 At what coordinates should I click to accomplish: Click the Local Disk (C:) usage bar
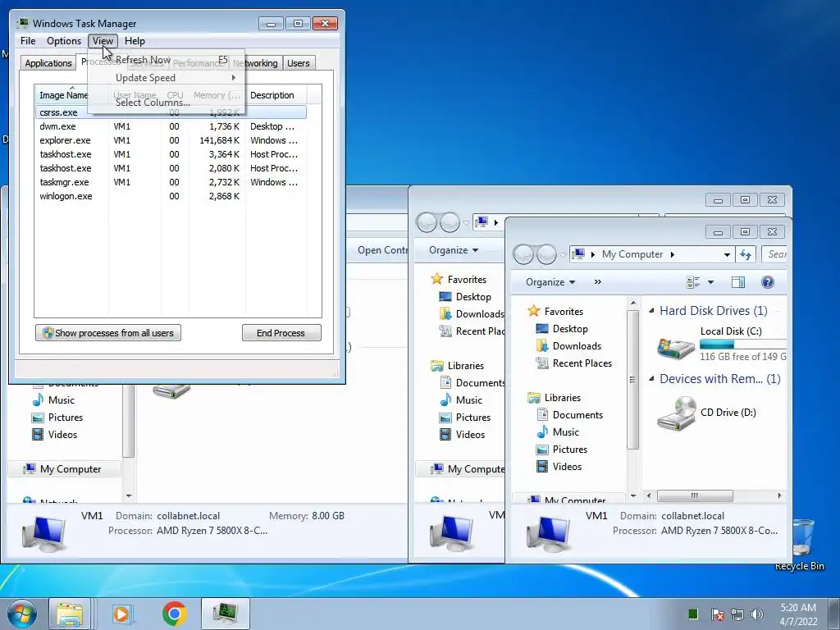click(x=743, y=344)
